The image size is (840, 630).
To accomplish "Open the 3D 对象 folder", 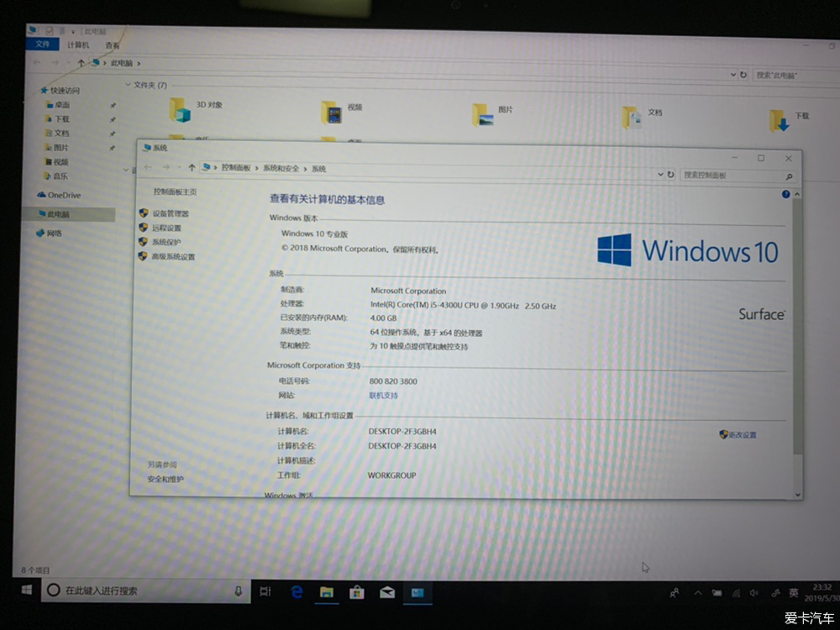I will click(196, 109).
